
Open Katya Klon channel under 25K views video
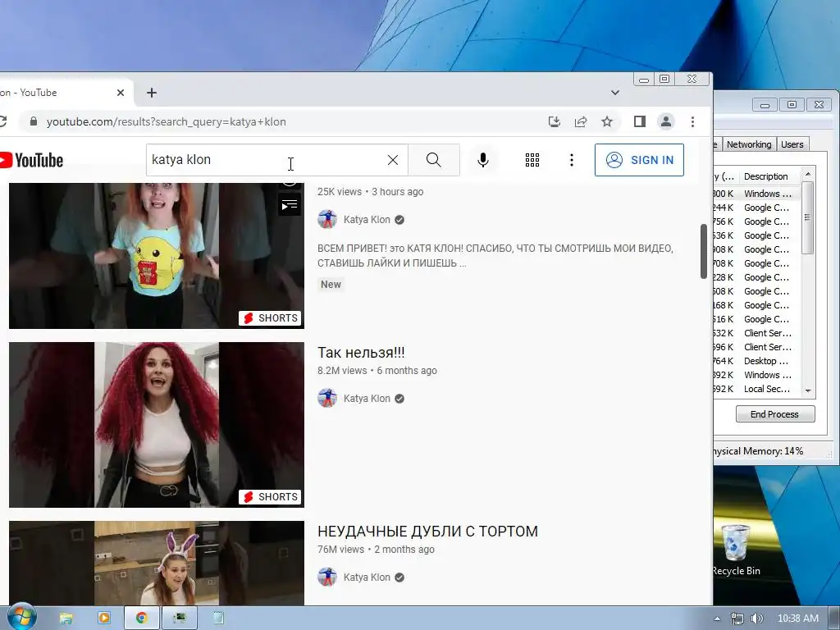pyautogui.click(x=367, y=220)
